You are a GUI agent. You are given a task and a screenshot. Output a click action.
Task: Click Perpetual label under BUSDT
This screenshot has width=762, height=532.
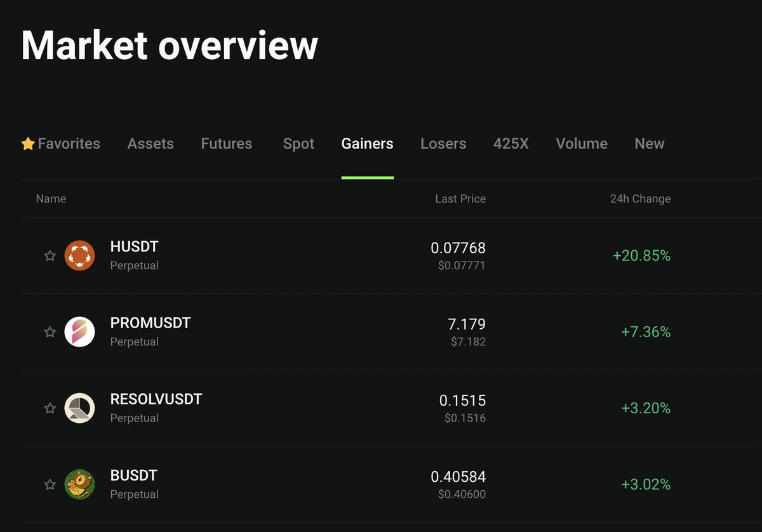coord(135,494)
